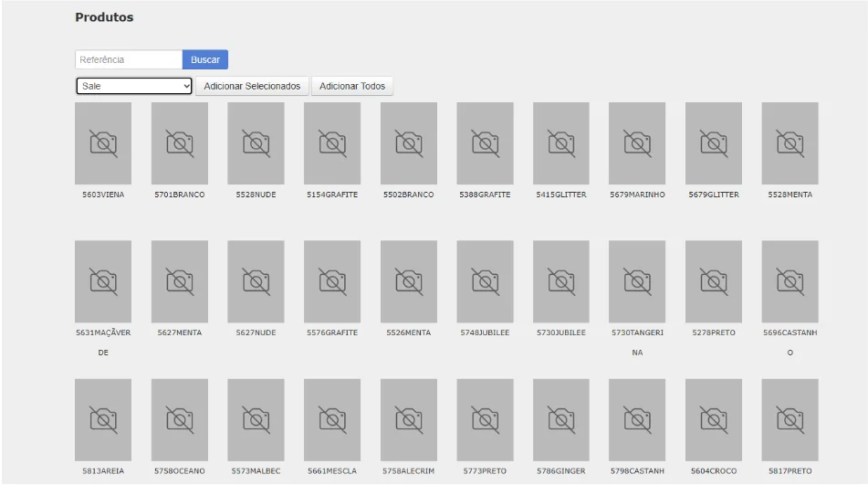Select product thumbnail 5798CASTANH
Image resolution: width=868 pixels, height=485 pixels.
637,419
